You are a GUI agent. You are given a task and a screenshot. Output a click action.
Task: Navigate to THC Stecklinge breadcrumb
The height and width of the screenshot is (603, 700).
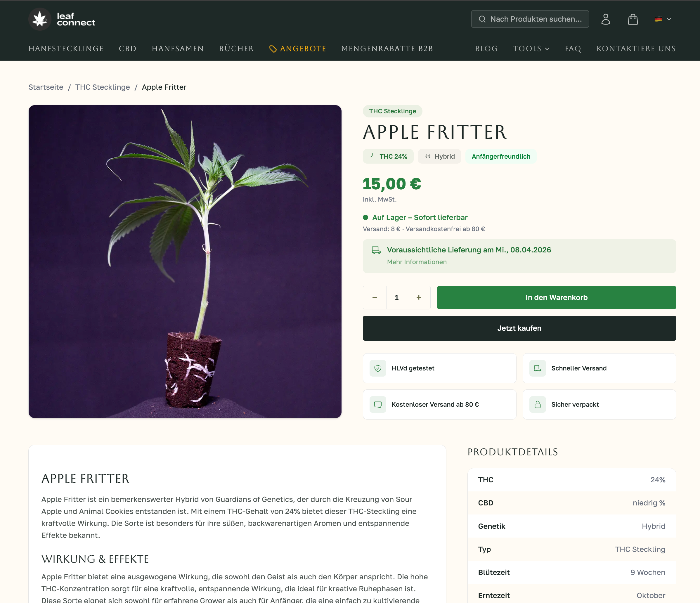point(102,87)
